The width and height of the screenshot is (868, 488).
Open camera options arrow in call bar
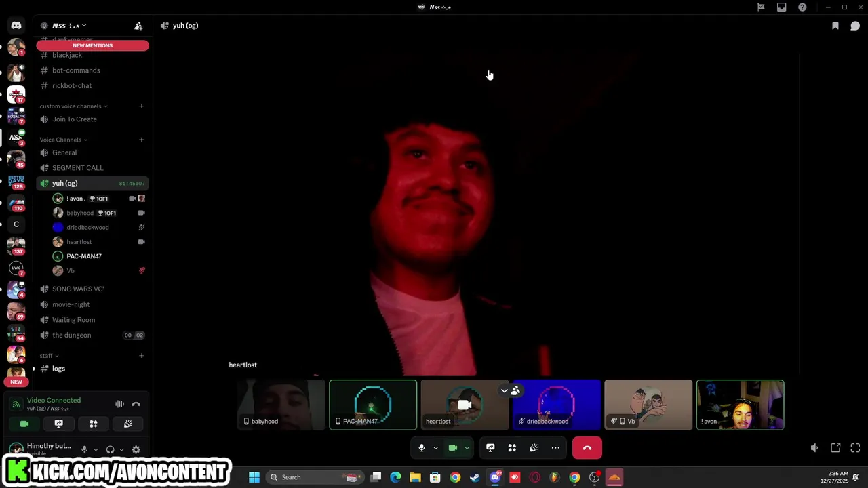(x=467, y=448)
